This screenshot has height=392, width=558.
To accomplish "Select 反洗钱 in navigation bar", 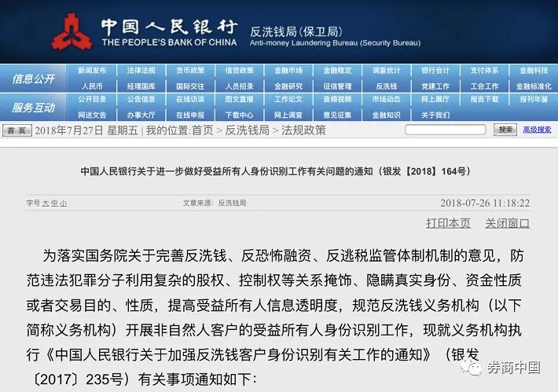I will 387,86.
